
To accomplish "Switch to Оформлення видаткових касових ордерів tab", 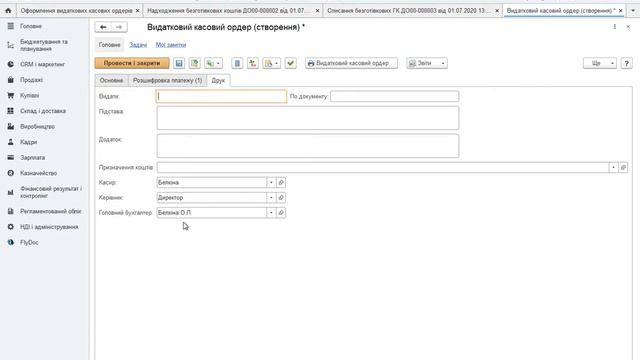I will click(77, 11).
